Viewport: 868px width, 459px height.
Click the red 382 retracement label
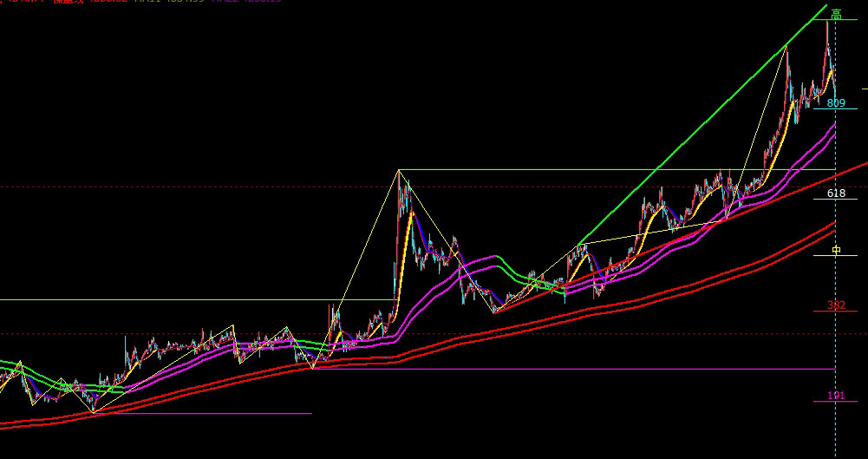pyautogui.click(x=836, y=305)
